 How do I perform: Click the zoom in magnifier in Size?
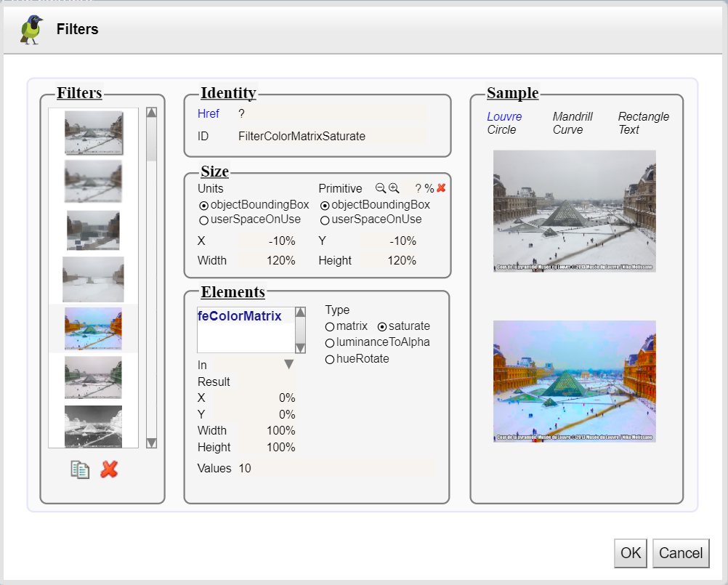pos(394,188)
